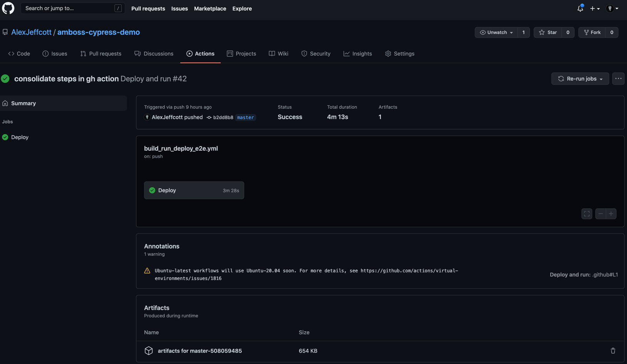The height and width of the screenshot is (364, 627).
Task: Open Explore in the top navigation
Action: tap(242, 8)
